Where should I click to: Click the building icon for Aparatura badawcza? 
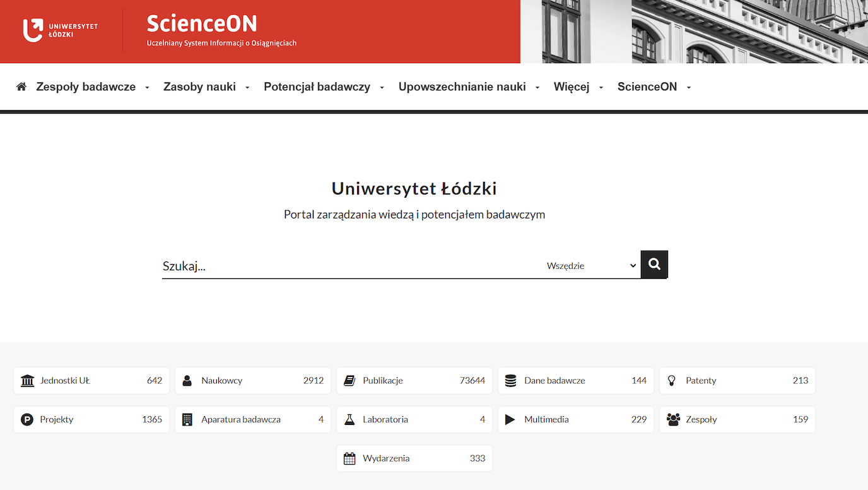pyautogui.click(x=187, y=419)
